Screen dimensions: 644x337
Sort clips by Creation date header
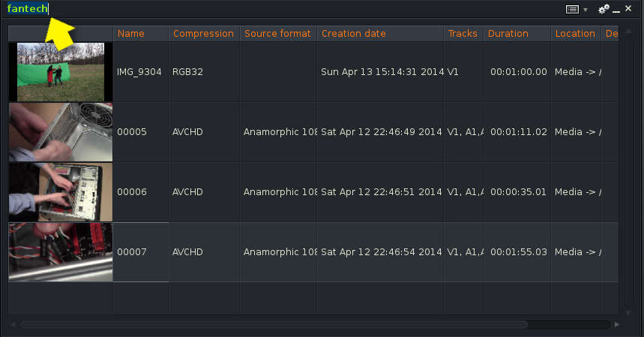click(x=353, y=34)
